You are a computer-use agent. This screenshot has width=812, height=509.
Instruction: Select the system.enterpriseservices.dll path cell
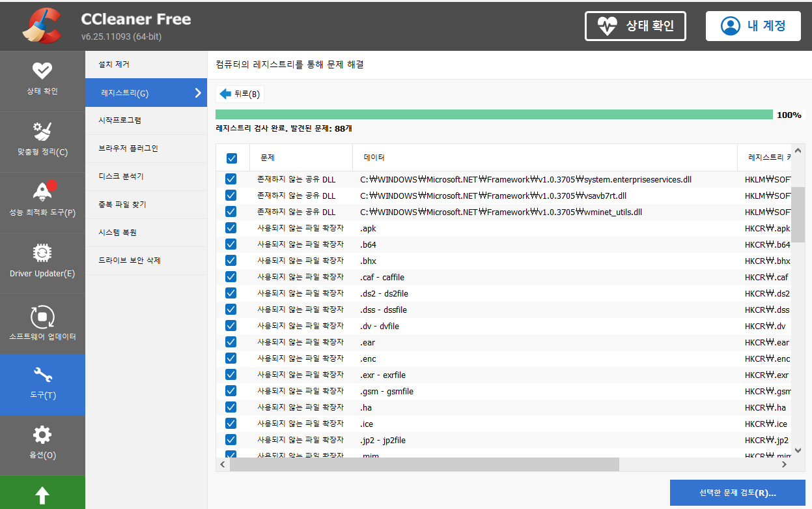click(x=525, y=179)
